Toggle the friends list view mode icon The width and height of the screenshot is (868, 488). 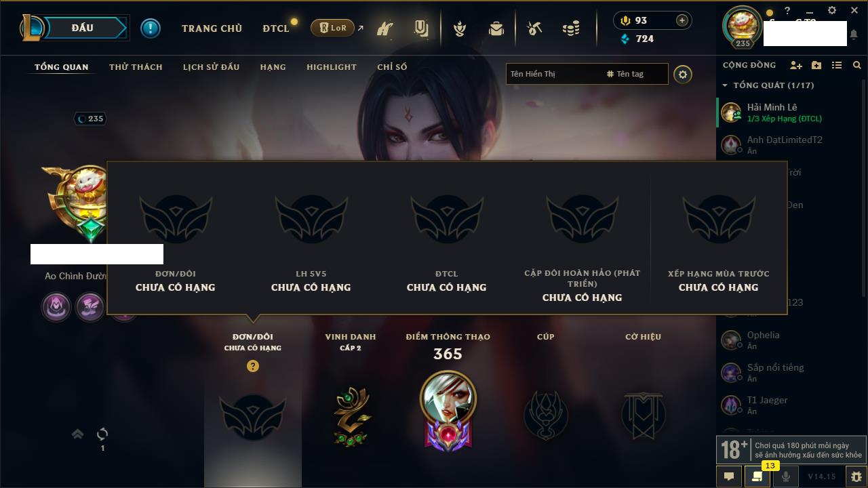point(837,65)
